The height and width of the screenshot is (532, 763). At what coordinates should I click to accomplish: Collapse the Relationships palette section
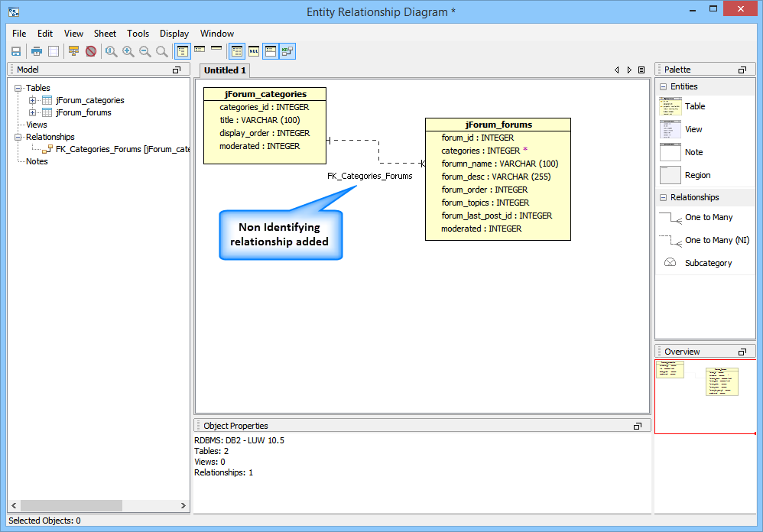[x=664, y=197]
